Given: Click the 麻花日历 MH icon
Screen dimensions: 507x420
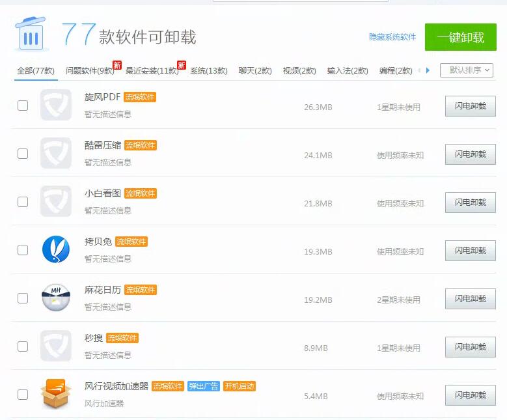Looking at the screenshot, I should pos(56,298).
